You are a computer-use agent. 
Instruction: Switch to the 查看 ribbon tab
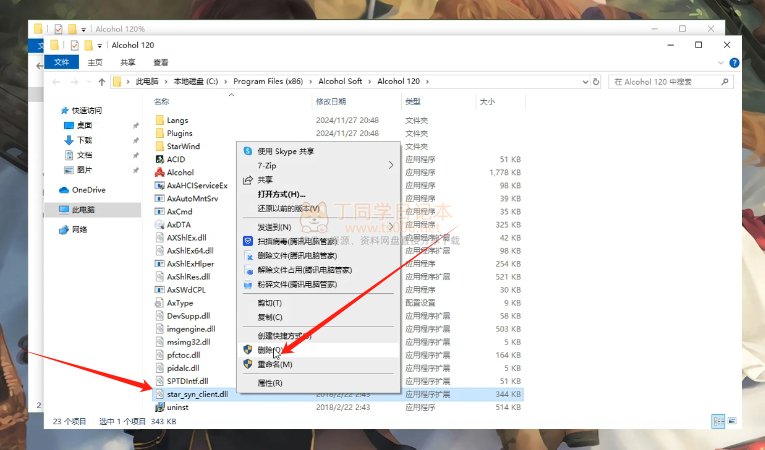[161, 62]
